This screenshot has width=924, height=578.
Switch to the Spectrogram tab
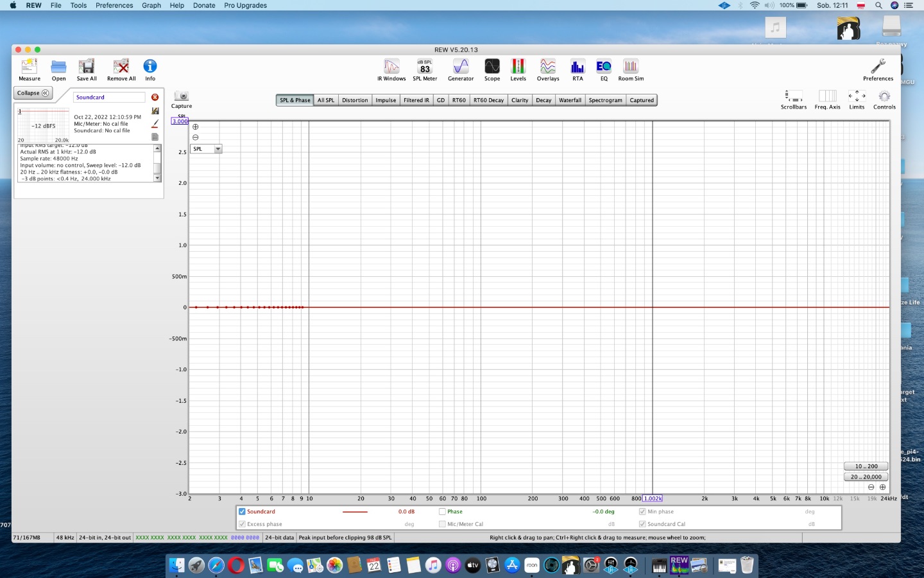click(605, 100)
